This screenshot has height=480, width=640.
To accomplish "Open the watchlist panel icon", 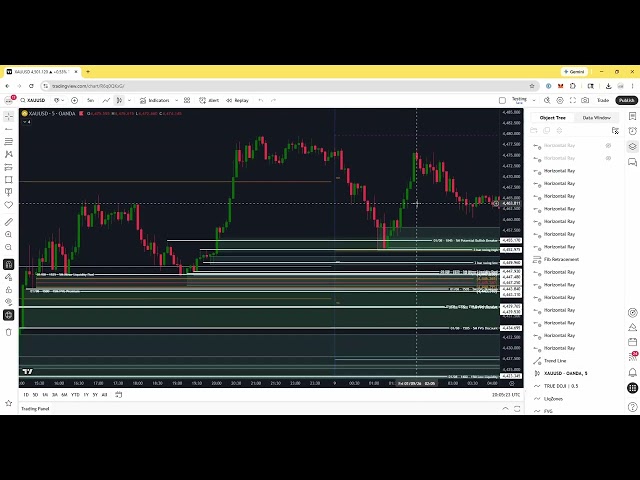I will point(632,117).
